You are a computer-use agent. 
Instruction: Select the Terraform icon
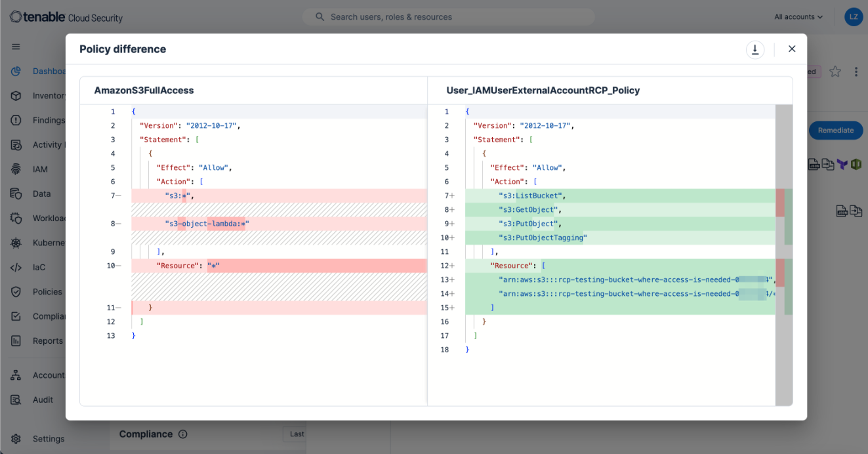pos(842,164)
